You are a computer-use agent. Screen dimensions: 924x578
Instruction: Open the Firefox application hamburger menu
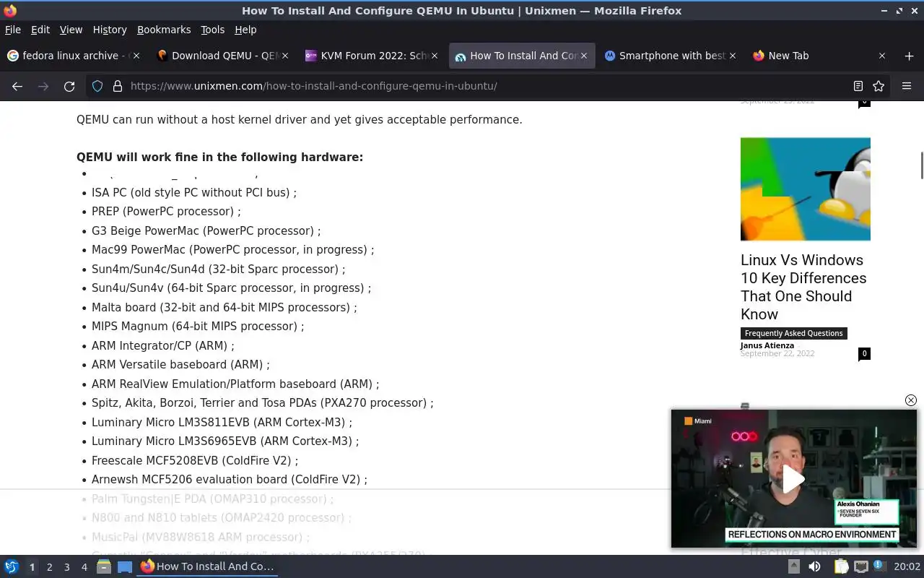point(907,86)
